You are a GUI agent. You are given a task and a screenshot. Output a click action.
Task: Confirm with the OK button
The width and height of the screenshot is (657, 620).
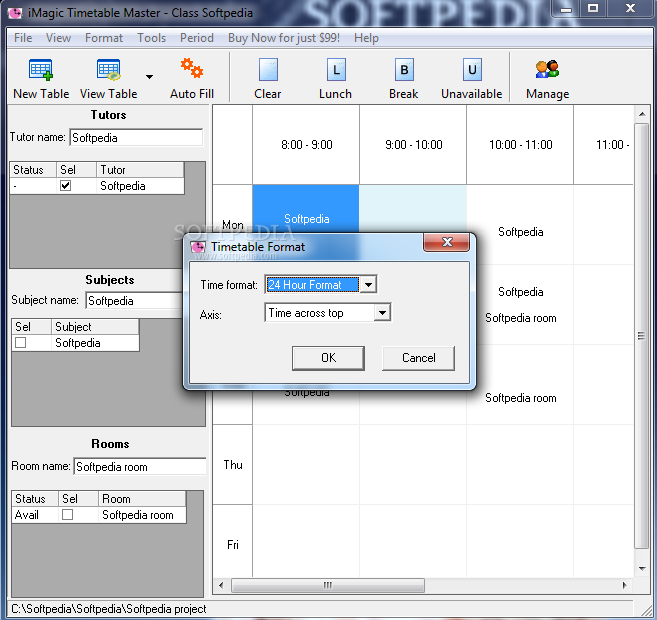click(328, 358)
